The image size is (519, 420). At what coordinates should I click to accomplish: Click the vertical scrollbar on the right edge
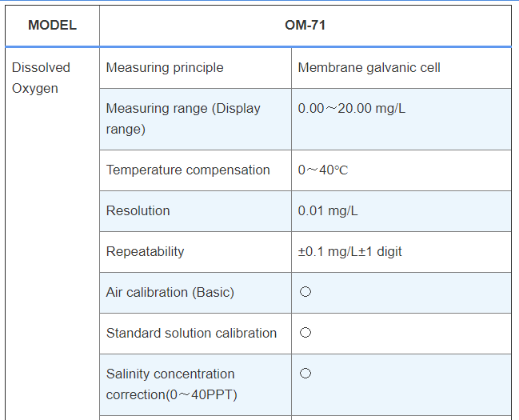pos(515,210)
